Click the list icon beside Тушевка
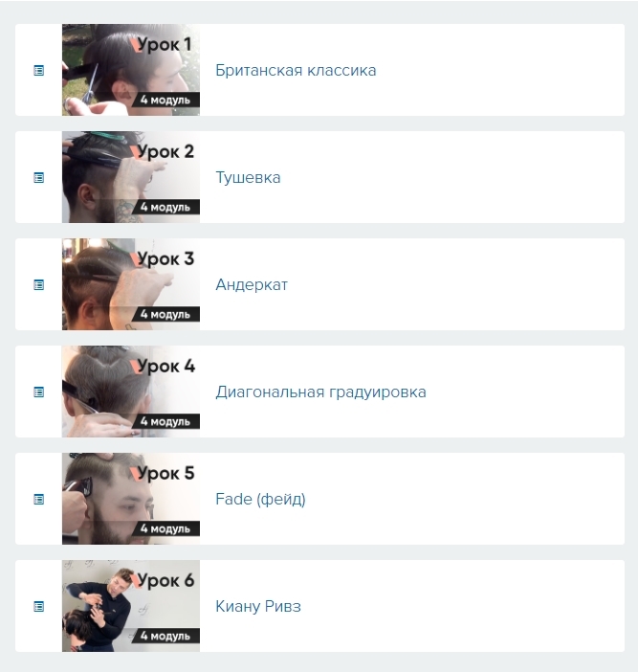The height and width of the screenshot is (672, 638). tap(39, 177)
